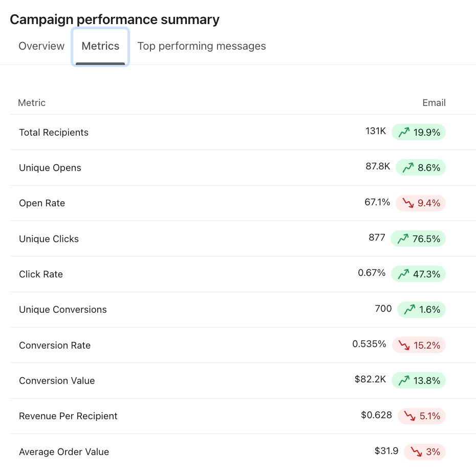Viewport: 476px width, 474px height.
Task: Select the Open Rate row label
Action: click(42, 203)
